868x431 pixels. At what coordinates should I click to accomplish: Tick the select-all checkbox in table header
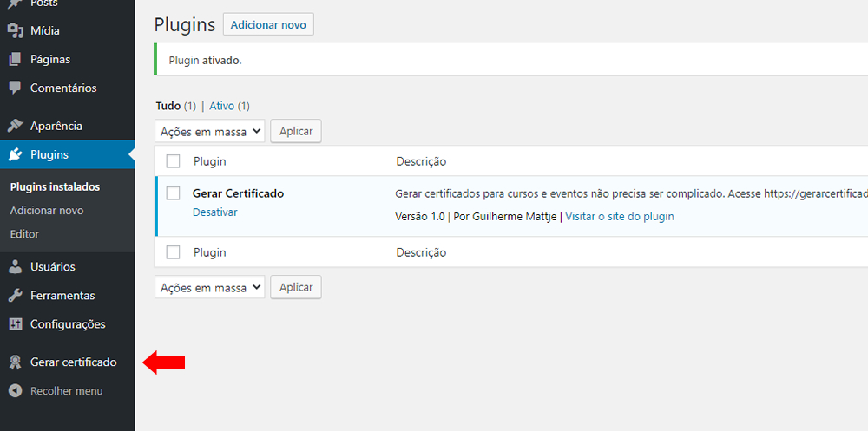(x=174, y=161)
